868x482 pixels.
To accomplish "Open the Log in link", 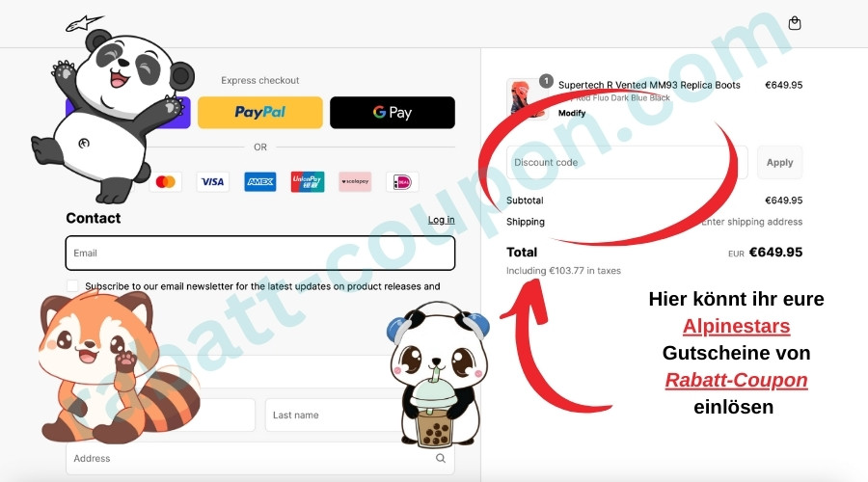I will click(441, 220).
